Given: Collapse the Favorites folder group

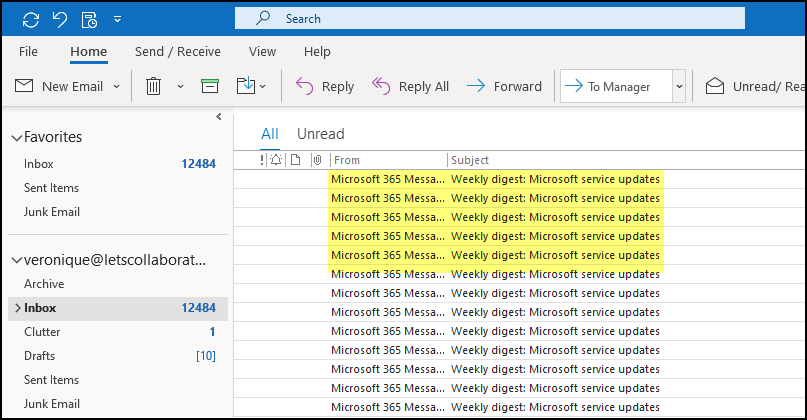Looking at the screenshot, I should point(16,137).
